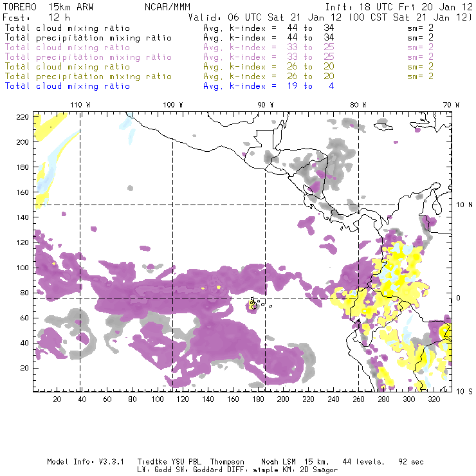Click the "80 W" longitude label
The height and width of the screenshot is (476, 476).
point(358,105)
